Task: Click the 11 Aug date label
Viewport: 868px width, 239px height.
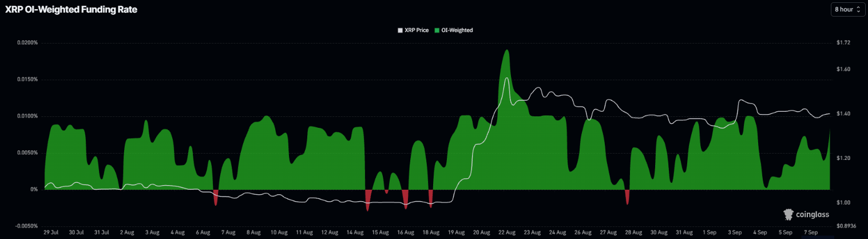Action: click(304, 233)
